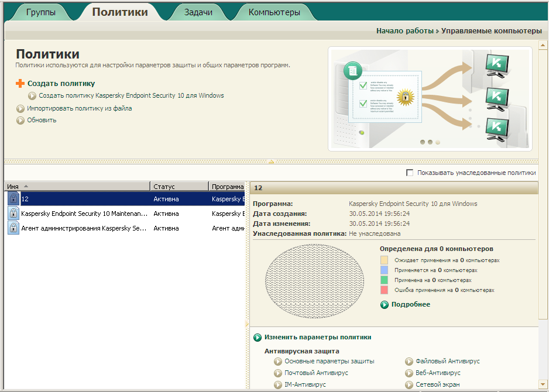Click the Обновить link

[x=42, y=120]
